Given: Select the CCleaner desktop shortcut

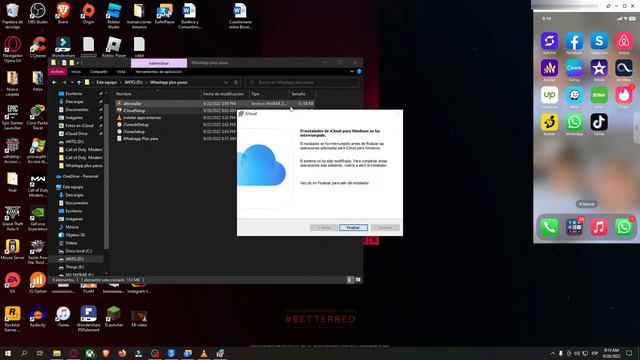Looking at the screenshot, I should click(38, 47).
